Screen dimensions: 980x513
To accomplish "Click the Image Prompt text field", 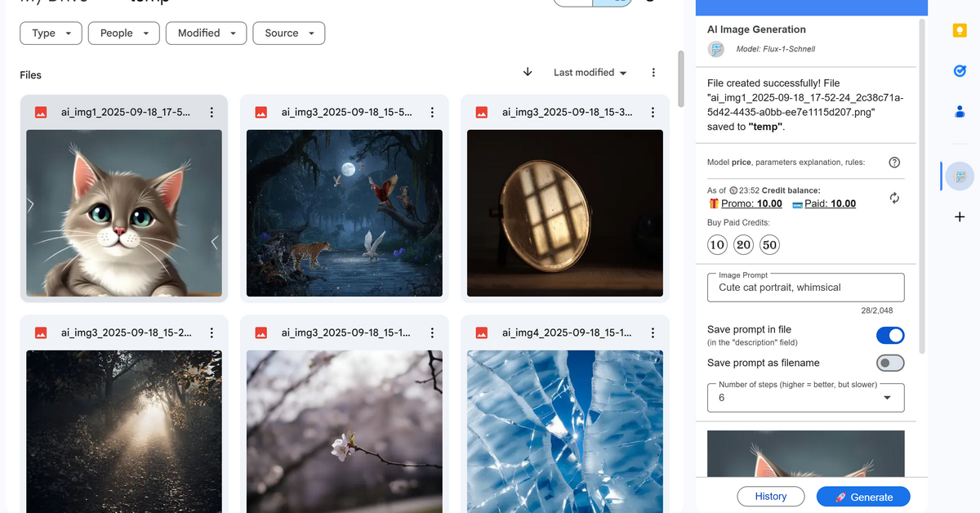I will [805, 288].
